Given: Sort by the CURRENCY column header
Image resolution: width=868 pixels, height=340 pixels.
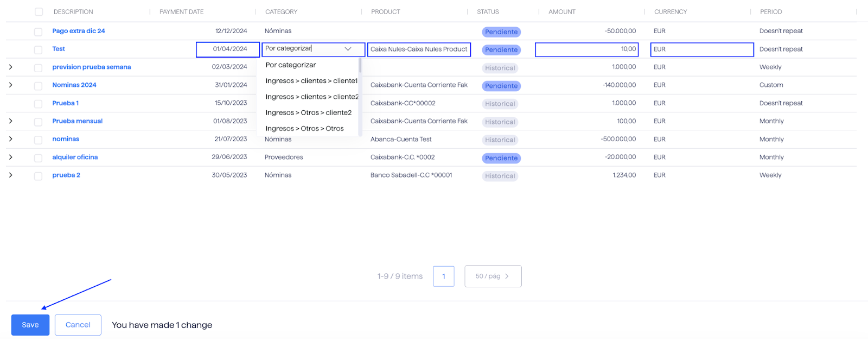Looking at the screenshot, I should pos(671,12).
